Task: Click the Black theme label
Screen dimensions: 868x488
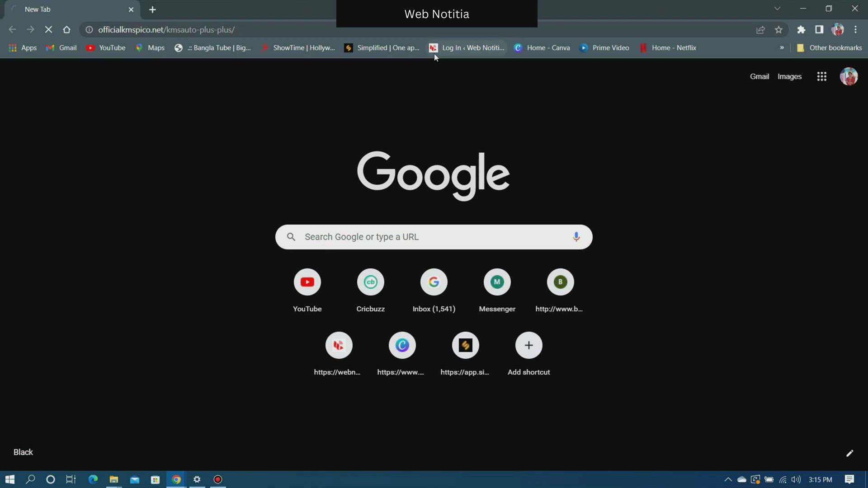Action: [23, 452]
